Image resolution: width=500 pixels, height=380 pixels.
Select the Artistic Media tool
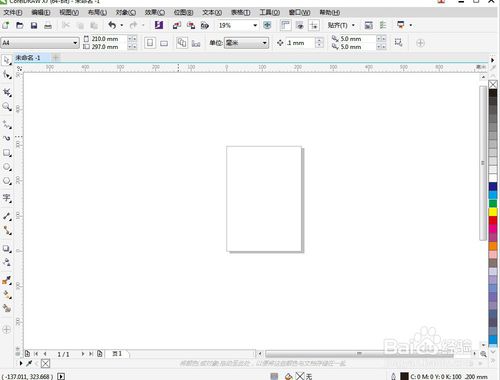(x=7, y=138)
